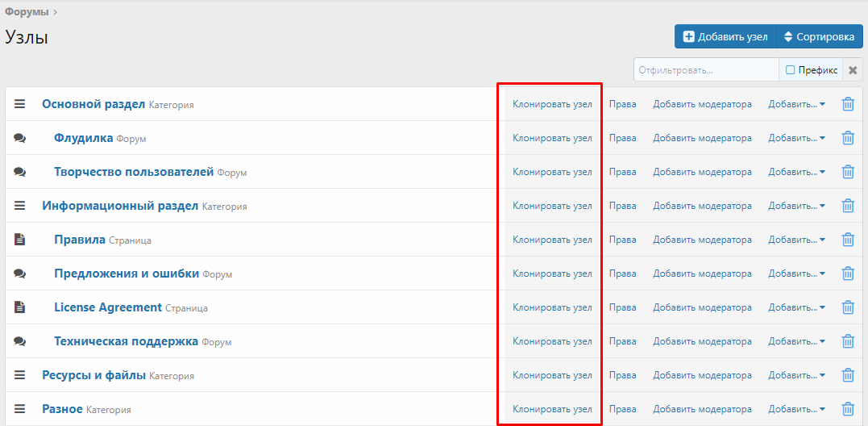
Task: Clear the filter with the X icon
Action: pyautogui.click(x=853, y=70)
